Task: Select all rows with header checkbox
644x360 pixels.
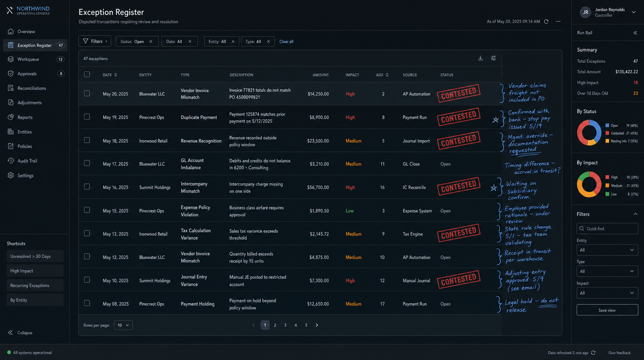Action: tap(87, 75)
